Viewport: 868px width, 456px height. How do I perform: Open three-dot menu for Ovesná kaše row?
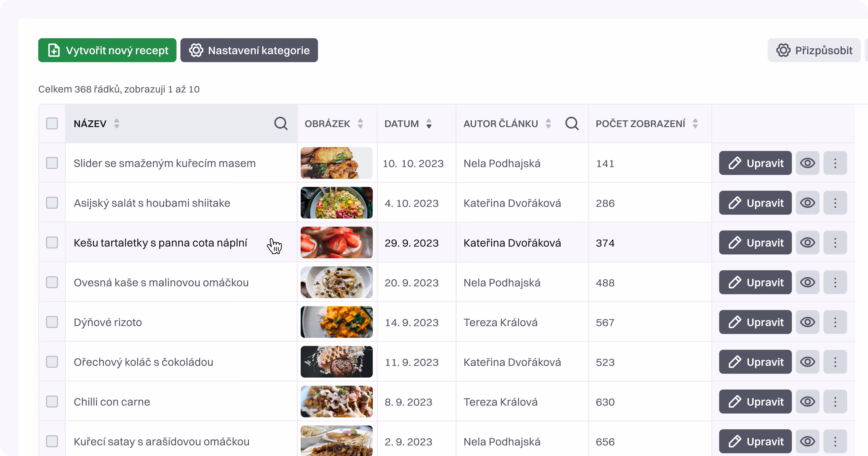click(x=835, y=283)
